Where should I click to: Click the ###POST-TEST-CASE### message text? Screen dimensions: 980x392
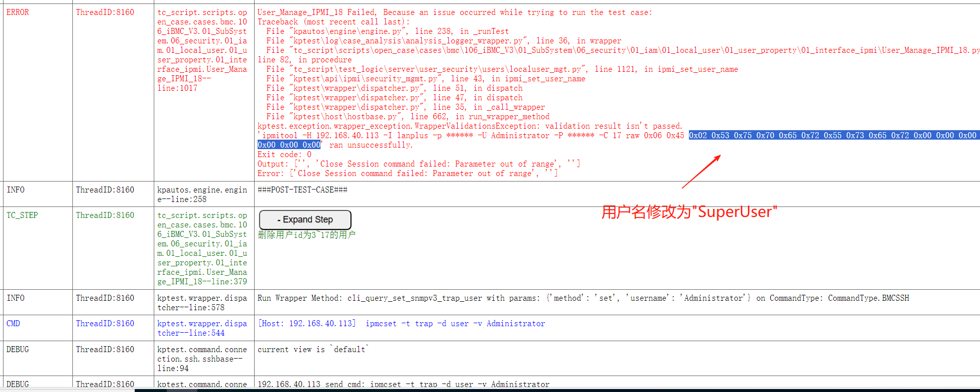point(302,190)
